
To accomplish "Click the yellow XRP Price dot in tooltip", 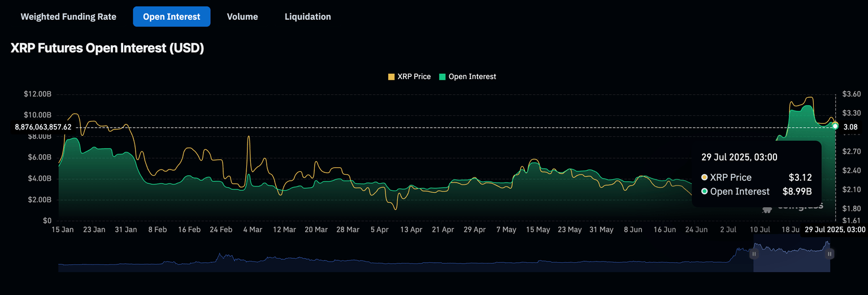I will 704,177.
